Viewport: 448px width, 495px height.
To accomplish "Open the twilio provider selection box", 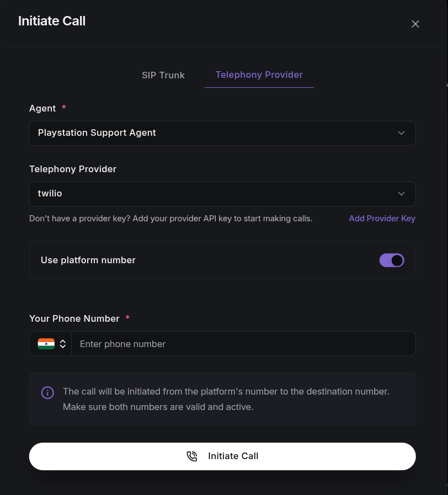I will click(x=222, y=194).
